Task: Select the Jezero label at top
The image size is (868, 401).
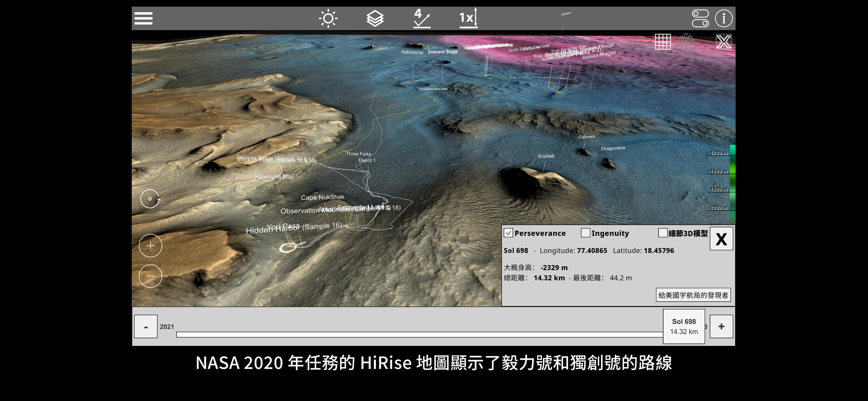Action: click(x=566, y=13)
